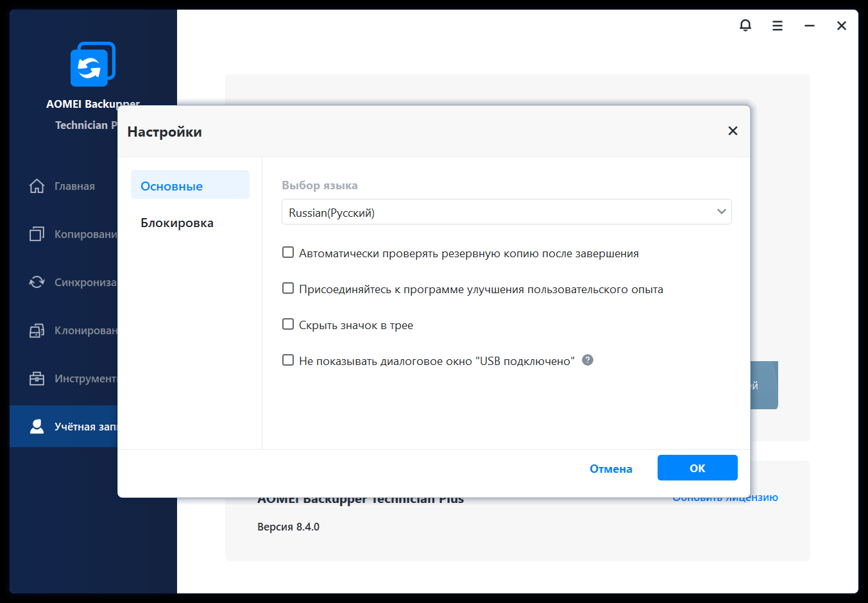Click the Синхронизация sync icon
Image resolution: width=868 pixels, height=603 pixels.
[x=37, y=282]
